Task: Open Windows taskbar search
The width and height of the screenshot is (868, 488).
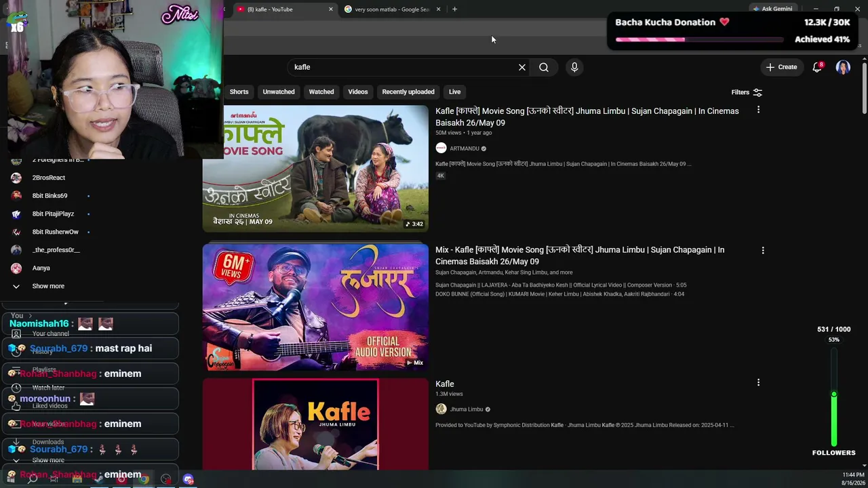Action: tap(33, 479)
